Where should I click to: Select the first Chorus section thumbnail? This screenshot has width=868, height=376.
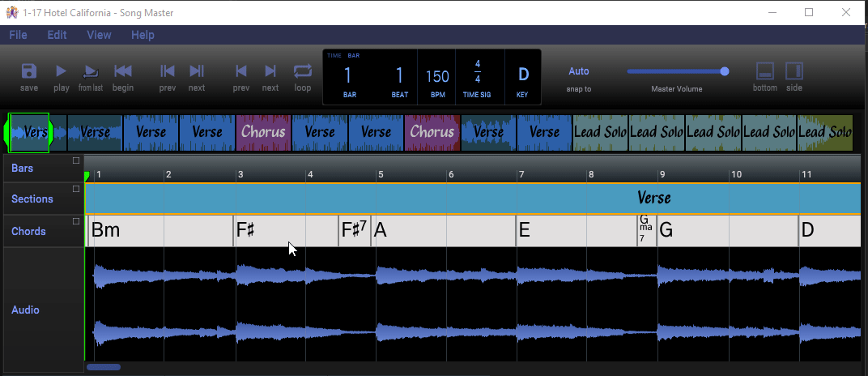pos(264,132)
